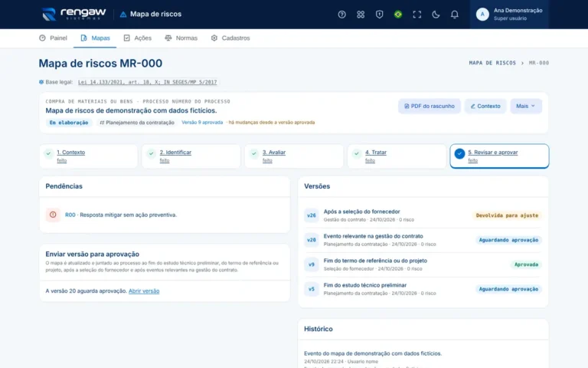
Task: Click Abrir versão link
Action: pyautogui.click(x=144, y=291)
